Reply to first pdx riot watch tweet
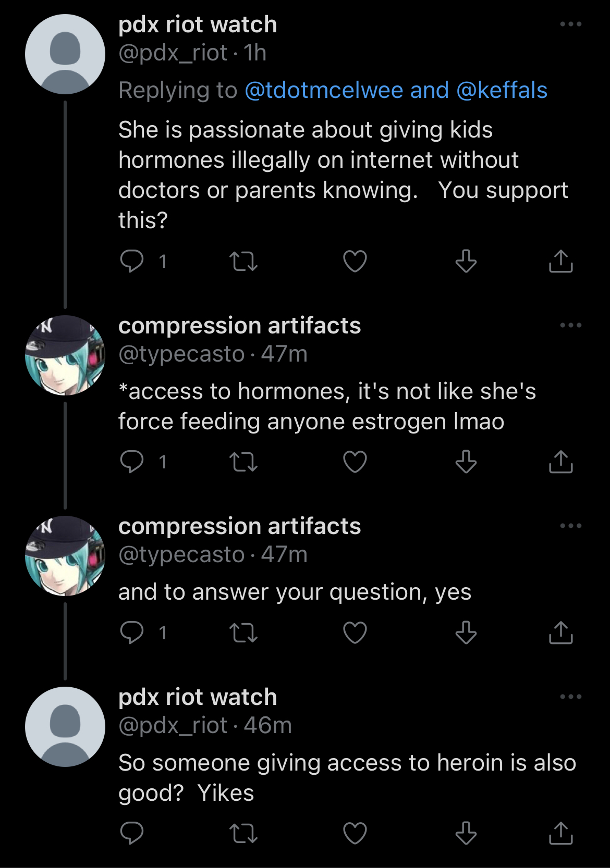Image resolution: width=610 pixels, height=868 pixels. (132, 261)
